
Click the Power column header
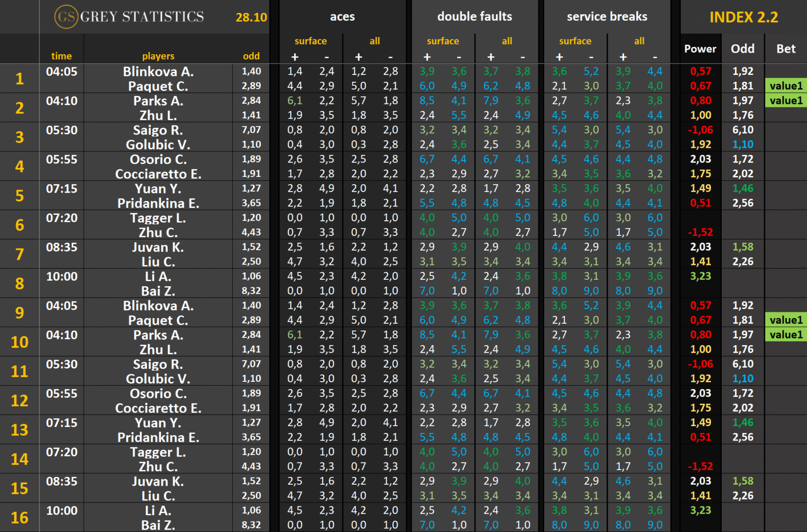pos(700,49)
